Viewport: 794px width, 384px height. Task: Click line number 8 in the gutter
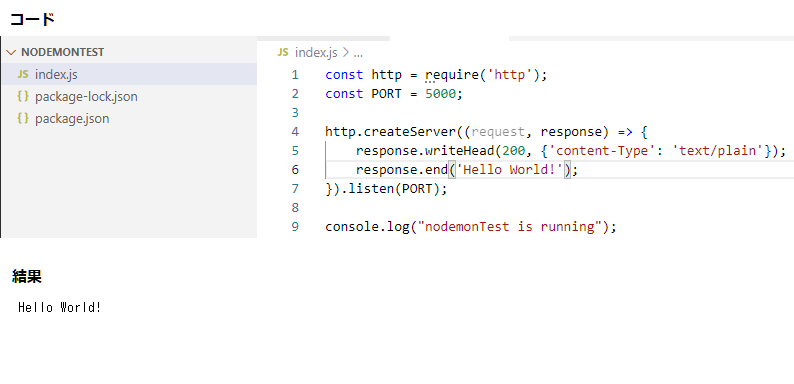click(295, 208)
